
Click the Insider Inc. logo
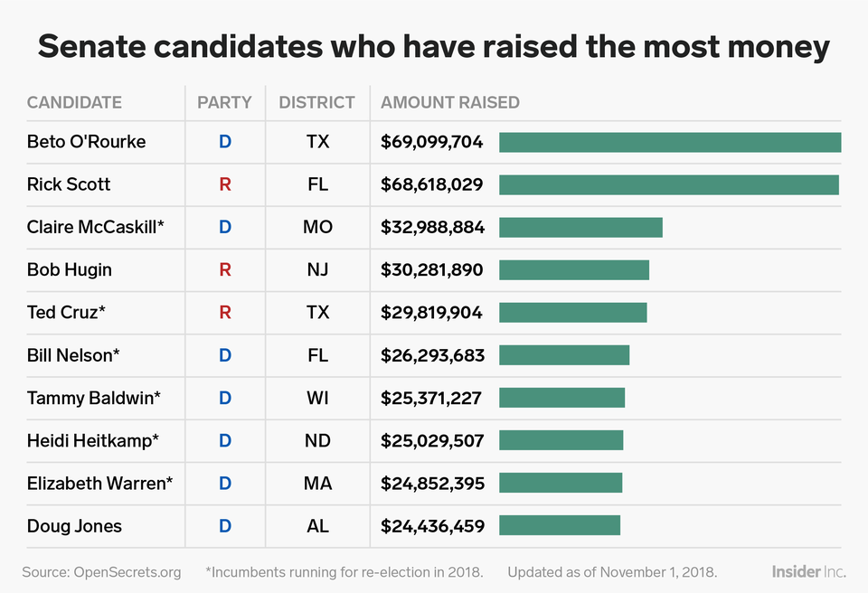tap(808, 572)
